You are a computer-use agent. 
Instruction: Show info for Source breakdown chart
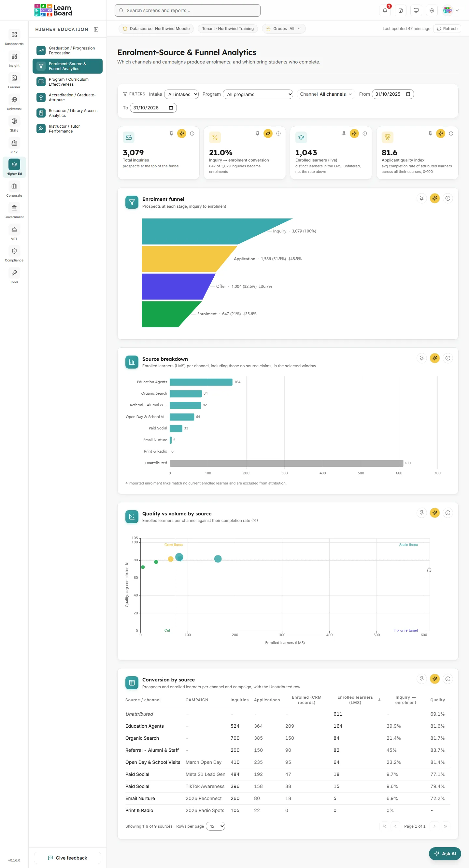click(x=448, y=358)
